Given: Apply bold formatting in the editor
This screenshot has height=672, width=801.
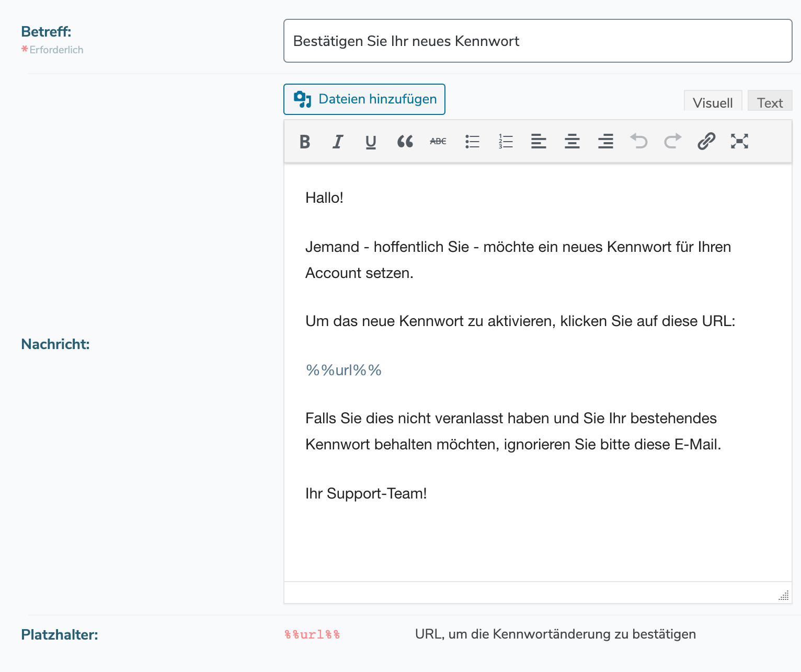Looking at the screenshot, I should coord(305,141).
